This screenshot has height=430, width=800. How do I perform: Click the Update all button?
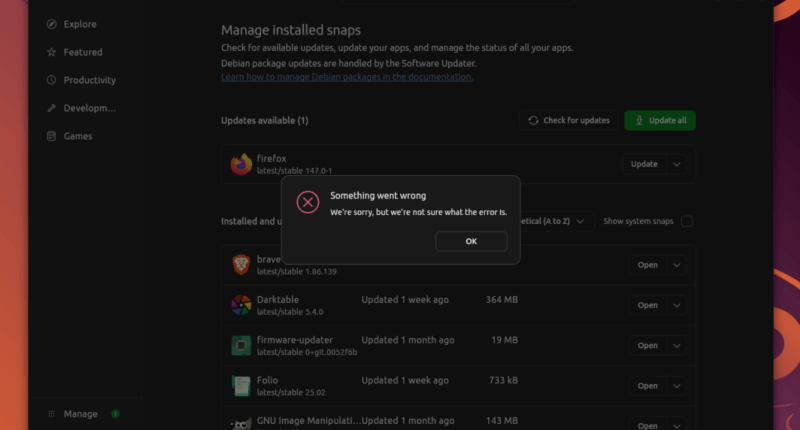click(x=659, y=120)
